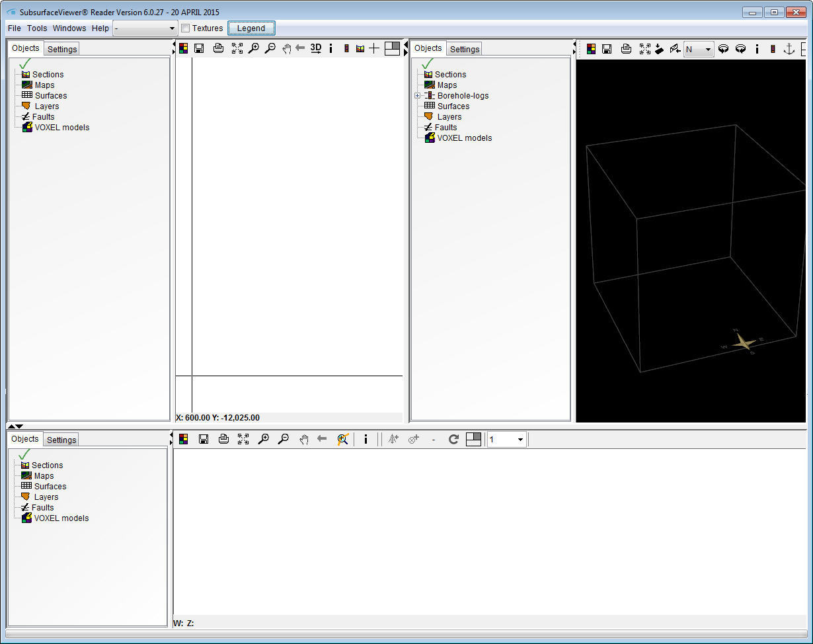Select zoom in tool in section window
Viewport: 813px width, 644px height.
[x=264, y=439]
